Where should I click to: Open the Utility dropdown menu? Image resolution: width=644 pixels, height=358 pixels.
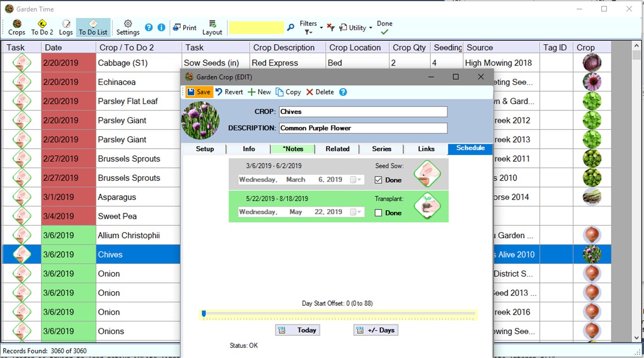pos(355,28)
